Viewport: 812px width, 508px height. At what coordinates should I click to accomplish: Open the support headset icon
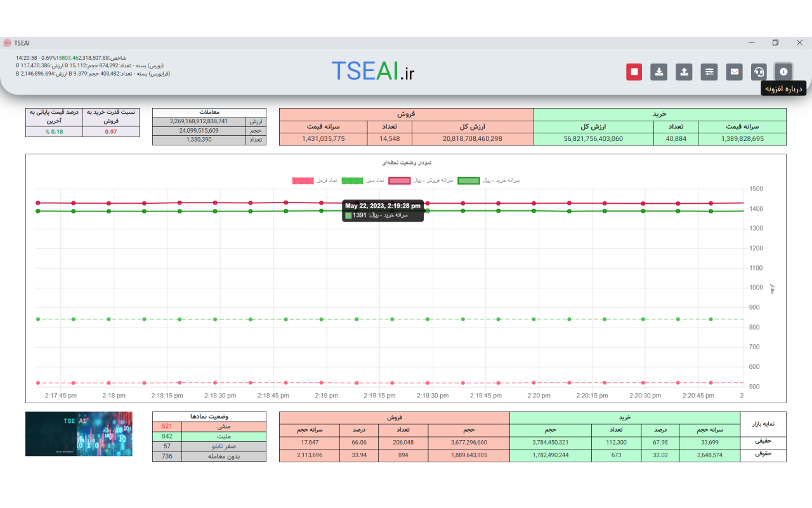coord(759,72)
